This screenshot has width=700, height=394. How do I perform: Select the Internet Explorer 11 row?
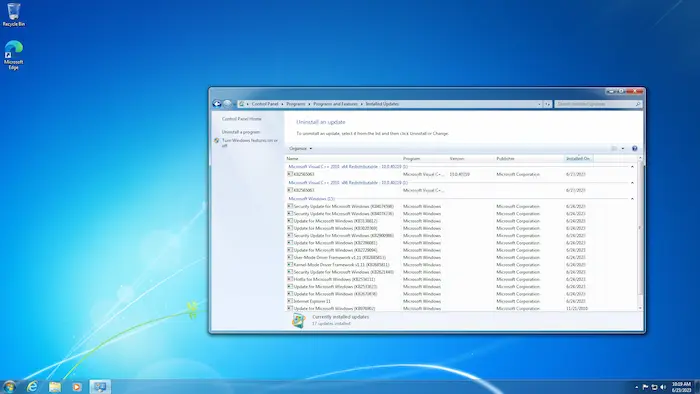pos(462,301)
